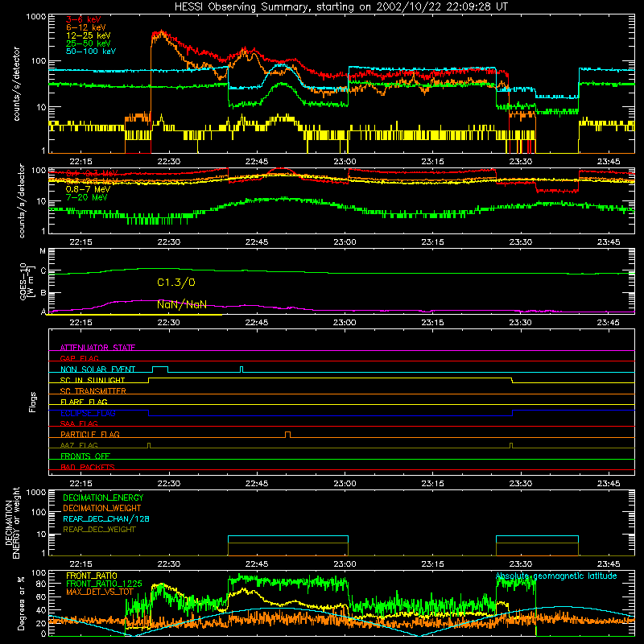Image resolution: width=644 pixels, height=644 pixels.
Task: Click the AAZ_FLAG pulse near 23:28
Action: pyautogui.click(x=511, y=446)
